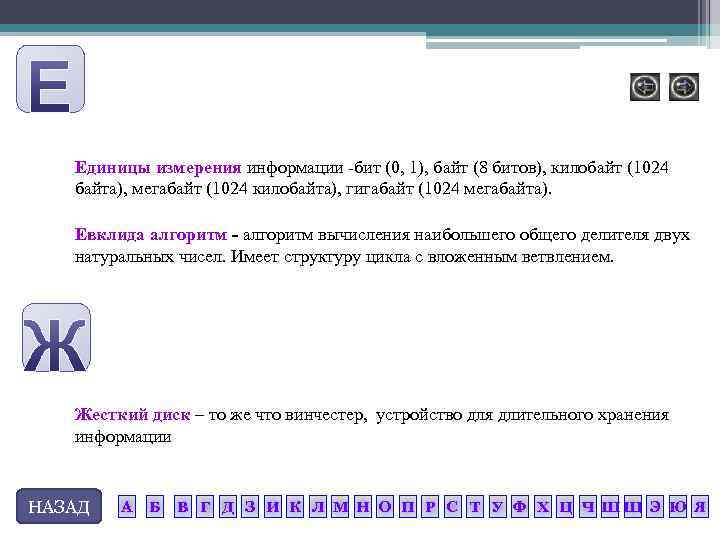Open letter В glossary section
This screenshot has width=720, height=540.
tap(183, 506)
